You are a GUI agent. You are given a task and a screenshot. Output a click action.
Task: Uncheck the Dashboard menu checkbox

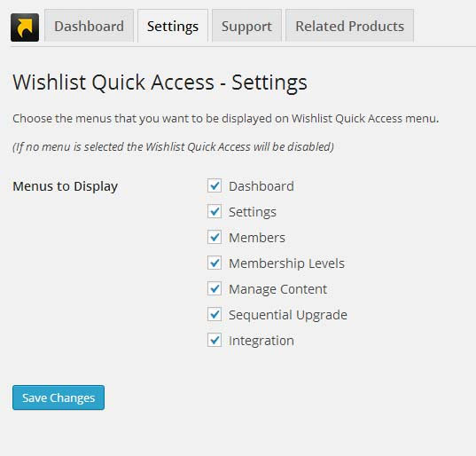click(x=215, y=185)
